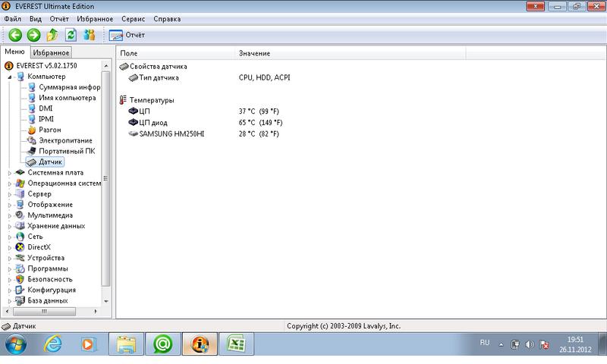Screen dimensions: 607x364
Task: Open Windows Media Player from taskbar
Action: click(87, 344)
